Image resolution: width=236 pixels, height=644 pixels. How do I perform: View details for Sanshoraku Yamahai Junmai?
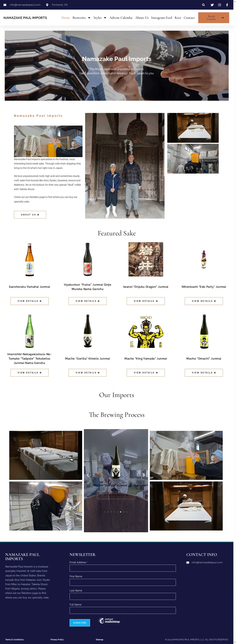point(29,301)
